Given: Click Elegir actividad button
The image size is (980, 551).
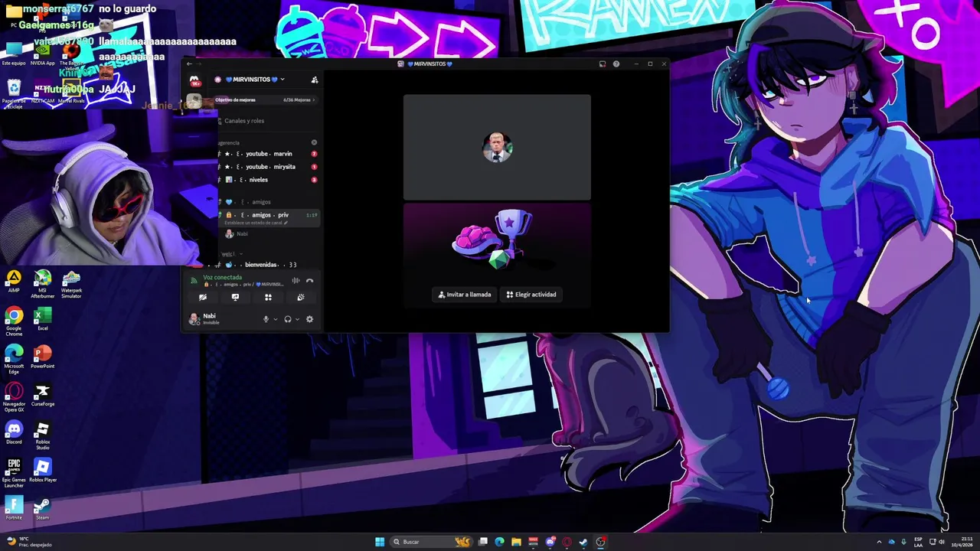Looking at the screenshot, I should 531,295.
